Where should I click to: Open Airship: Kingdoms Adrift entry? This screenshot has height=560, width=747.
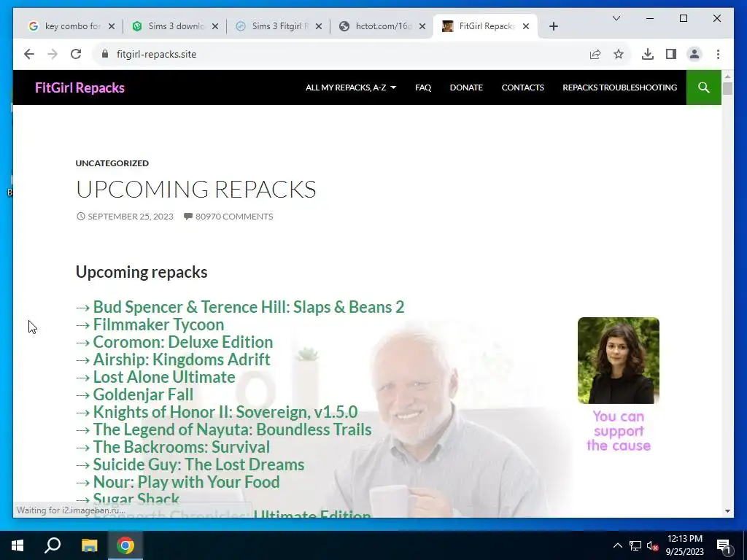tap(182, 359)
